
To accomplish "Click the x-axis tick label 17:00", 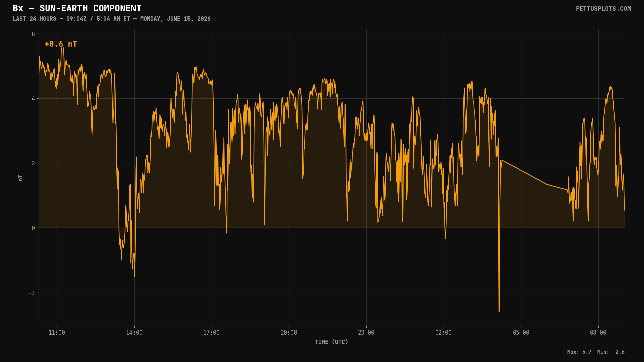I will coord(211,333).
